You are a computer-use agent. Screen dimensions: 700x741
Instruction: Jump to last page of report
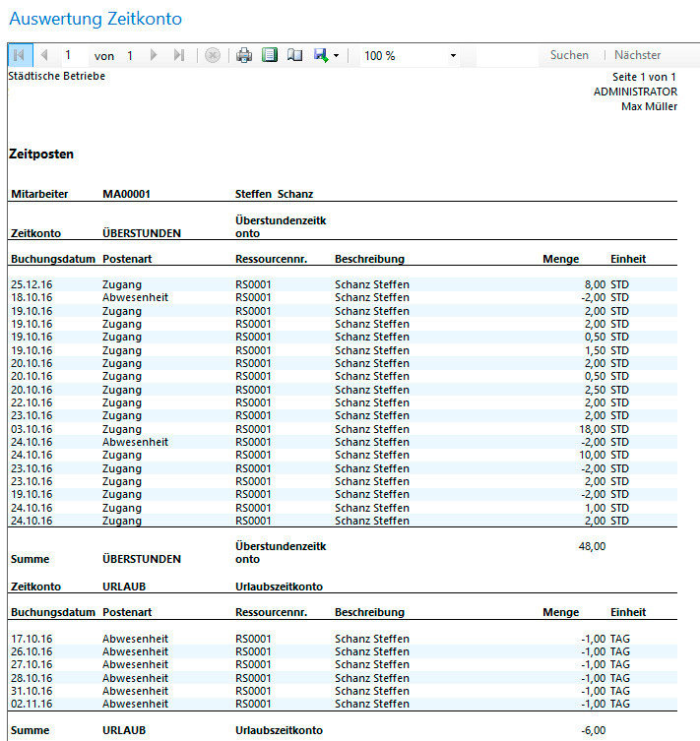pyautogui.click(x=178, y=55)
